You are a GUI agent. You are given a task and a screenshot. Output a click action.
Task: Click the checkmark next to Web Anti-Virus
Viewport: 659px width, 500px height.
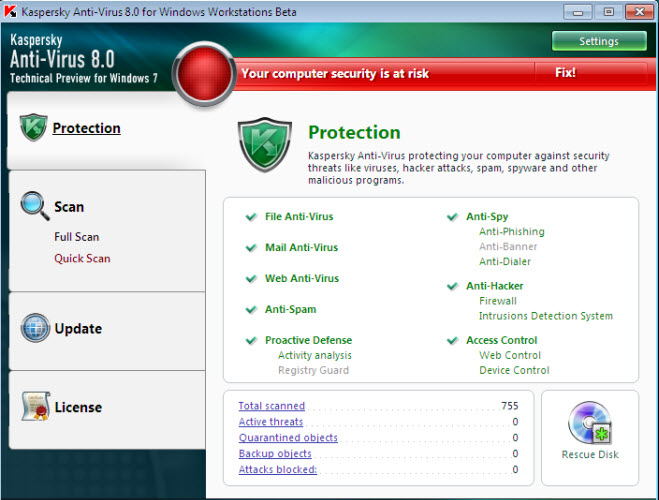coord(251,279)
